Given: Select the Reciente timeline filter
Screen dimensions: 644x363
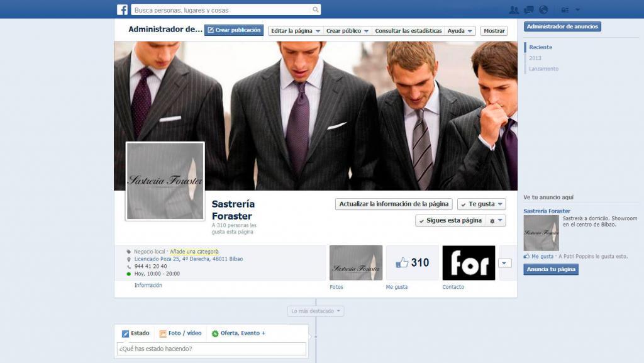Looking at the screenshot, I should point(542,47).
